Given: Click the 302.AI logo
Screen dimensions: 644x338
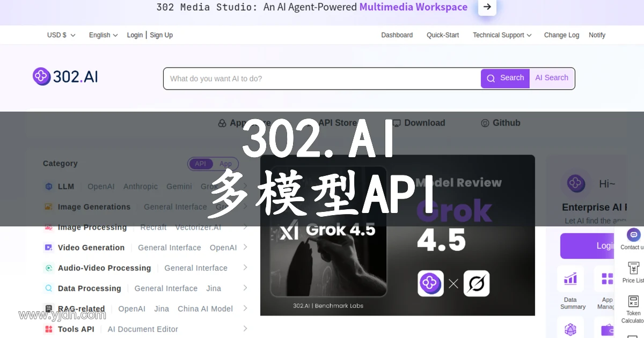Looking at the screenshot, I should [65, 77].
